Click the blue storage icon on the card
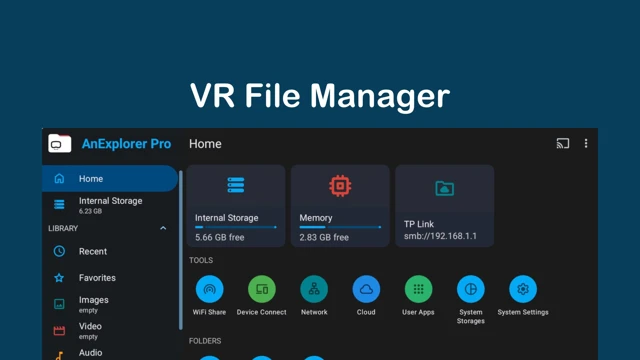Screen dimensions: 640x360 [x=236, y=185]
